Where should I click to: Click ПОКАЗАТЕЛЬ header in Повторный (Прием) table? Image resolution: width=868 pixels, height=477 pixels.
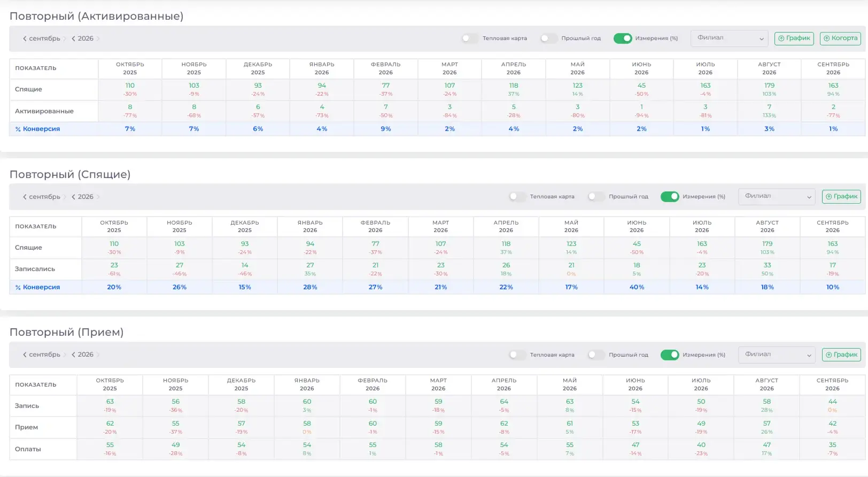[36, 385]
